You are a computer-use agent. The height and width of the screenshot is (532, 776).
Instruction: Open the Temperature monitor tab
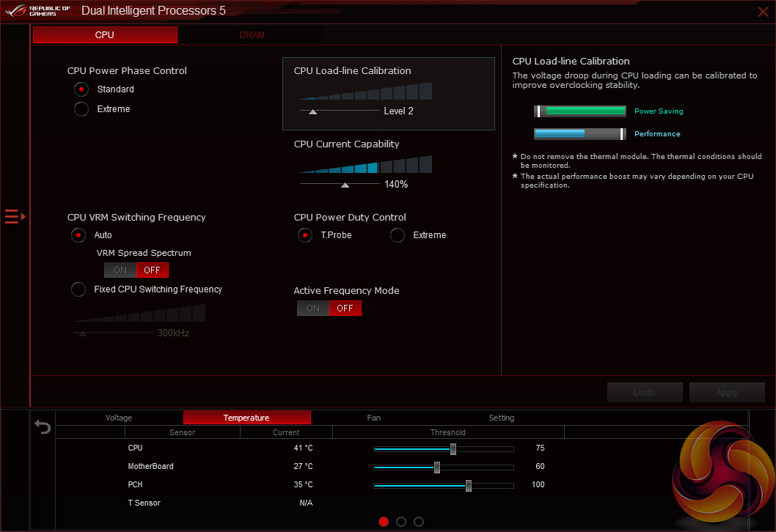(x=246, y=418)
